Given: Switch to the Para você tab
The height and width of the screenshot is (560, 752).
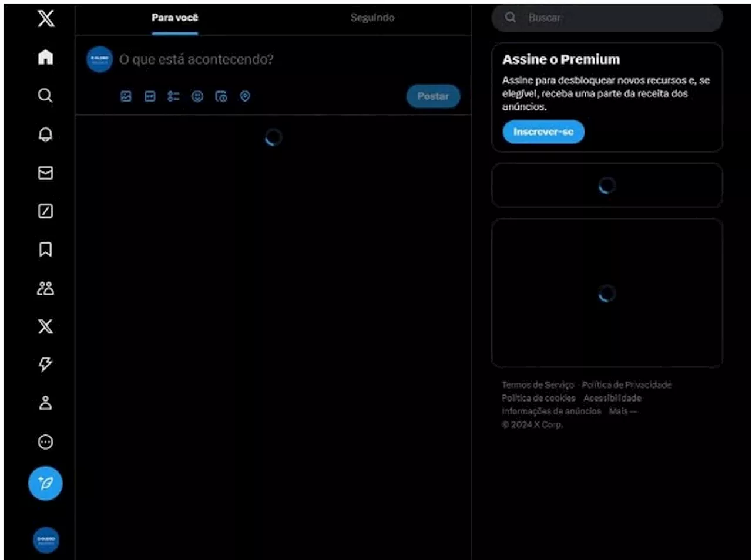Looking at the screenshot, I should [174, 18].
